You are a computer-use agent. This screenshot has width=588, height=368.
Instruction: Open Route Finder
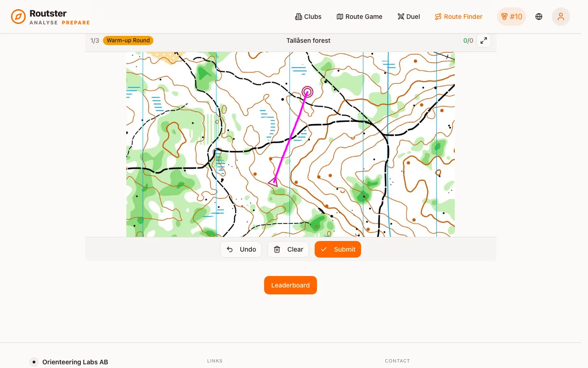point(458,17)
